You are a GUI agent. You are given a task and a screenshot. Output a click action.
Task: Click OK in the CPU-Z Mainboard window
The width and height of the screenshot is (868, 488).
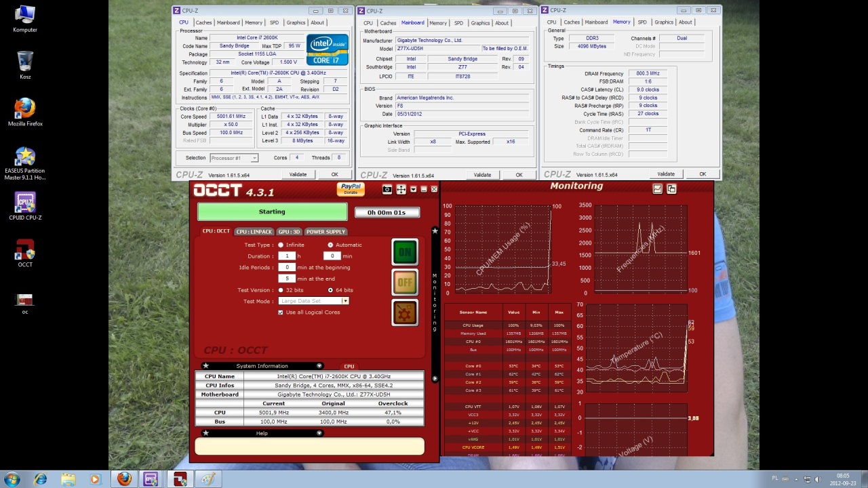click(x=519, y=175)
